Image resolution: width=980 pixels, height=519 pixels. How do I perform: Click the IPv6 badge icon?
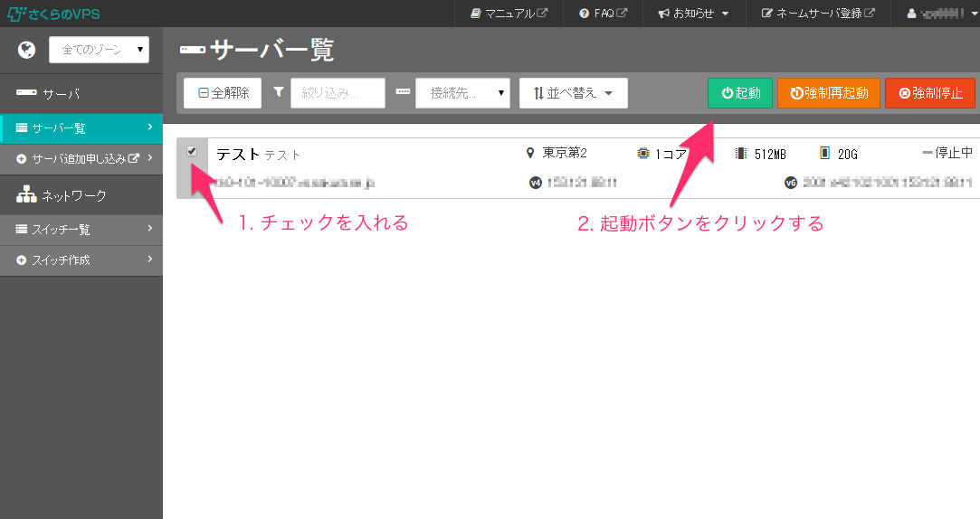click(x=791, y=183)
